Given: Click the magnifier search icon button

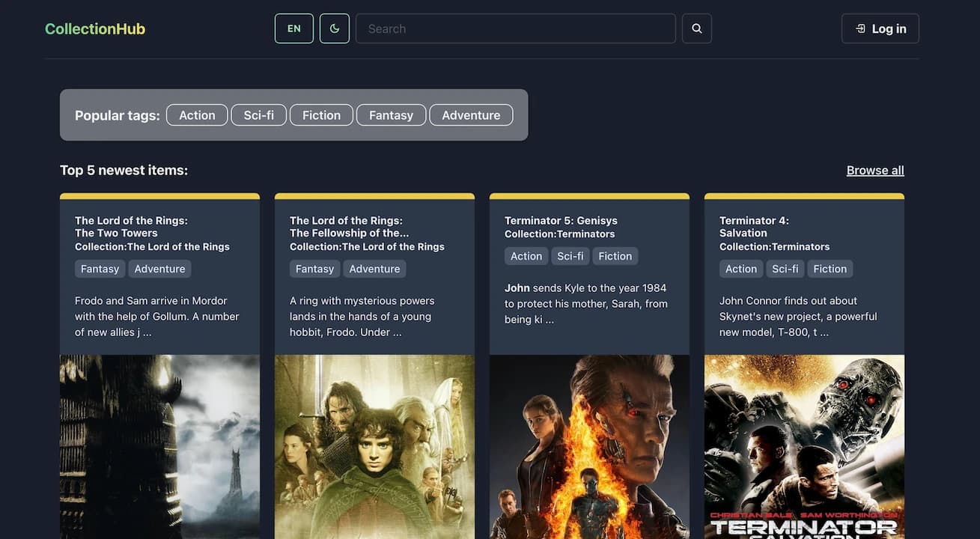Looking at the screenshot, I should pos(696,28).
